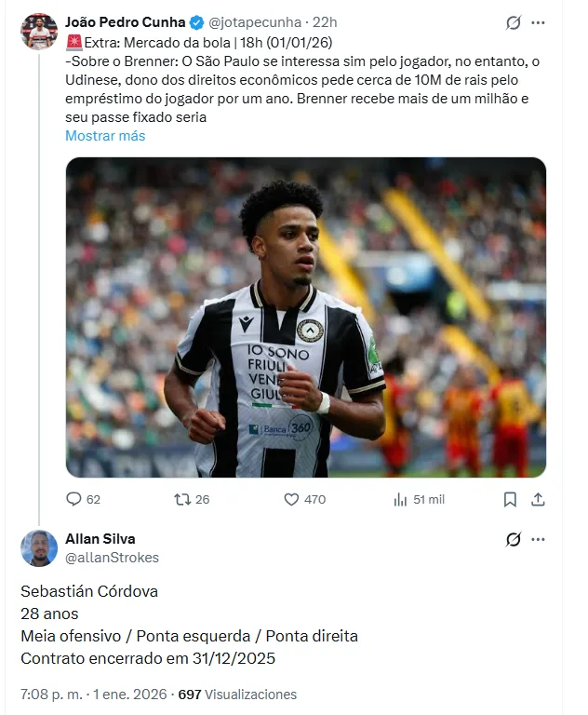Click Grok icon on João's tweet
The width and height of the screenshot is (588, 715).
pyautogui.click(x=513, y=23)
